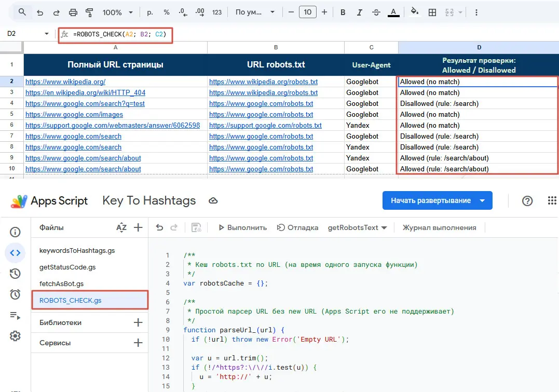Open Project Settings gear in Apps Script

[15, 336]
